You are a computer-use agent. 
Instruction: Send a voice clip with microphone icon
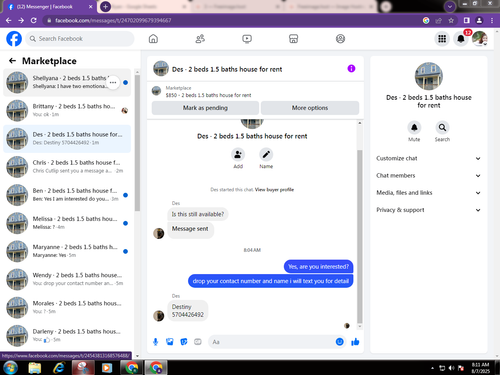point(155,342)
